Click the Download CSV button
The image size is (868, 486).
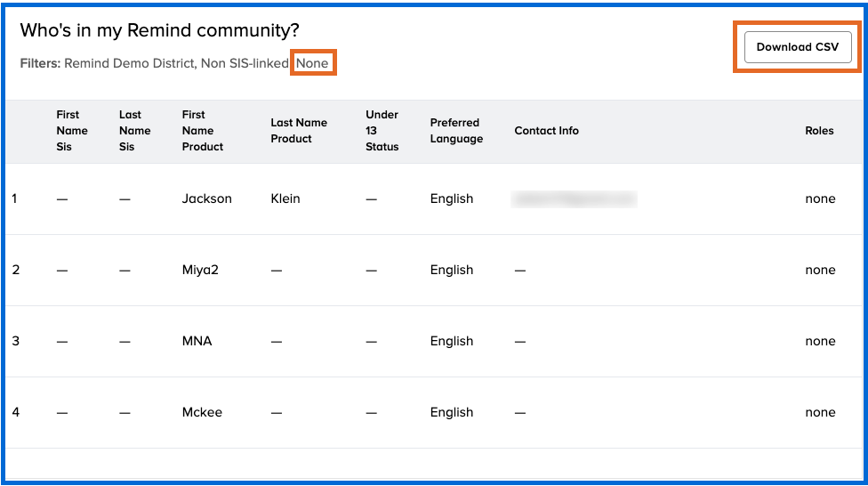[797, 47]
